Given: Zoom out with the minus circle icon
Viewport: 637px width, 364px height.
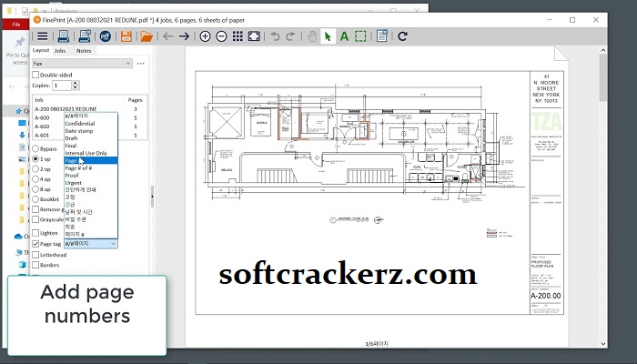Looking at the screenshot, I should tap(221, 36).
